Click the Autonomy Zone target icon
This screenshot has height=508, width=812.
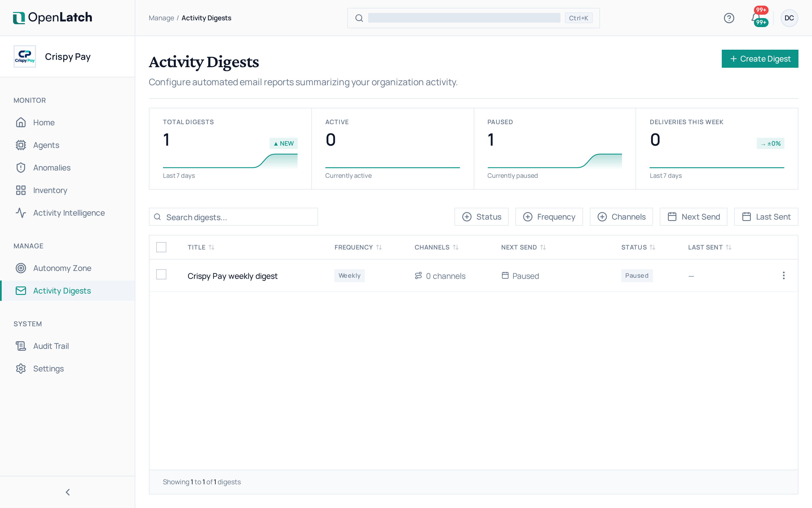[x=21, y=268]
